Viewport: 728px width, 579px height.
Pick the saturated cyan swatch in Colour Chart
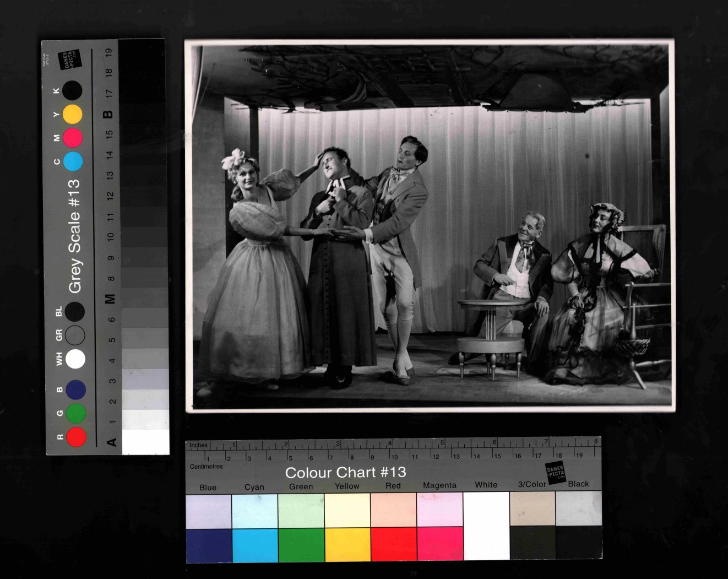click(x=254, y=545)
